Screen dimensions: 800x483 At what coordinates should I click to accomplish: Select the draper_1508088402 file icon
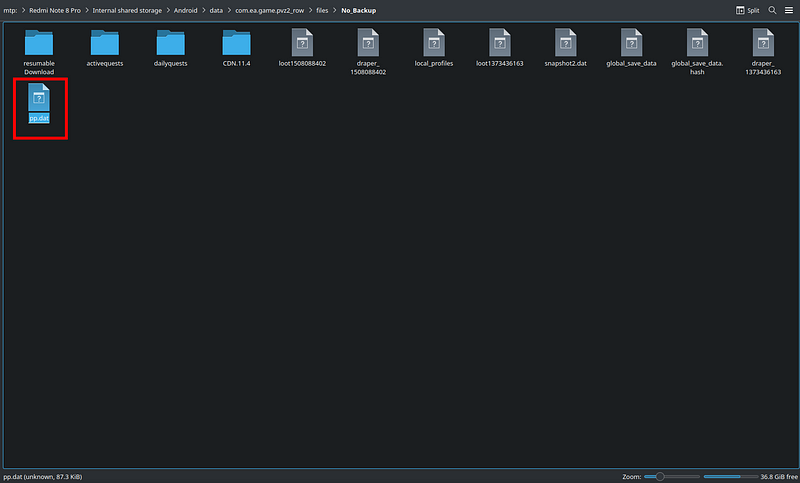tap(368, 42)
